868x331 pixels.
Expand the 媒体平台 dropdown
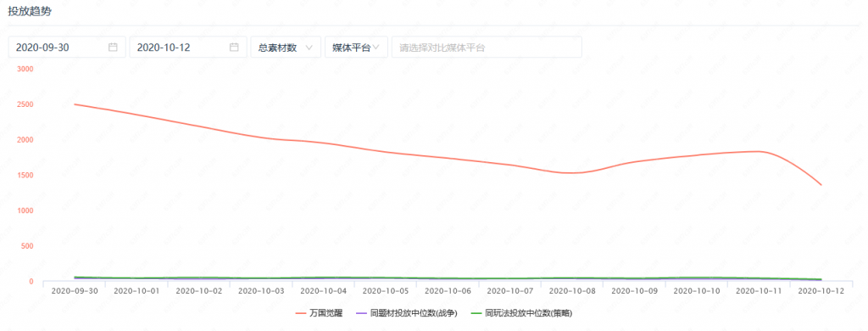point(356,48)
